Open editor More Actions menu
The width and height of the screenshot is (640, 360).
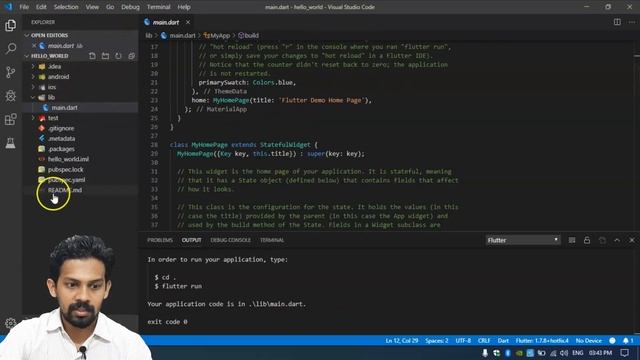coord(632,22)
